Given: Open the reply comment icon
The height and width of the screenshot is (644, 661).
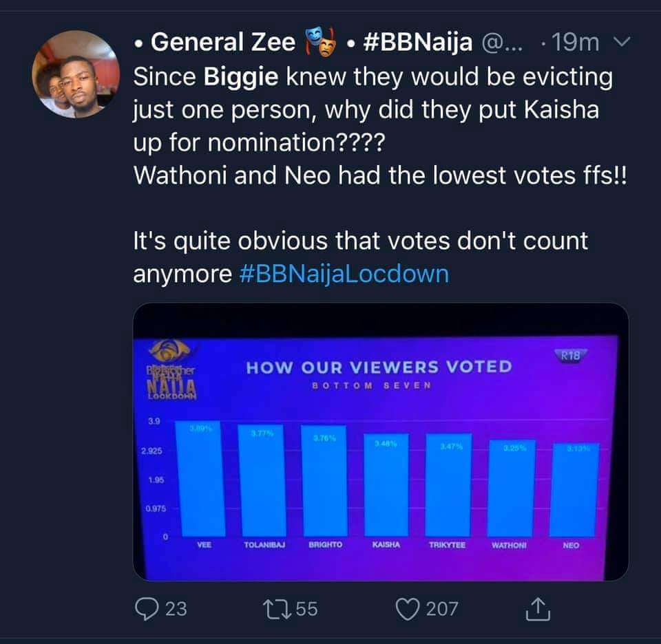Looking at the screenshot, I should click(x=147, y=609).
